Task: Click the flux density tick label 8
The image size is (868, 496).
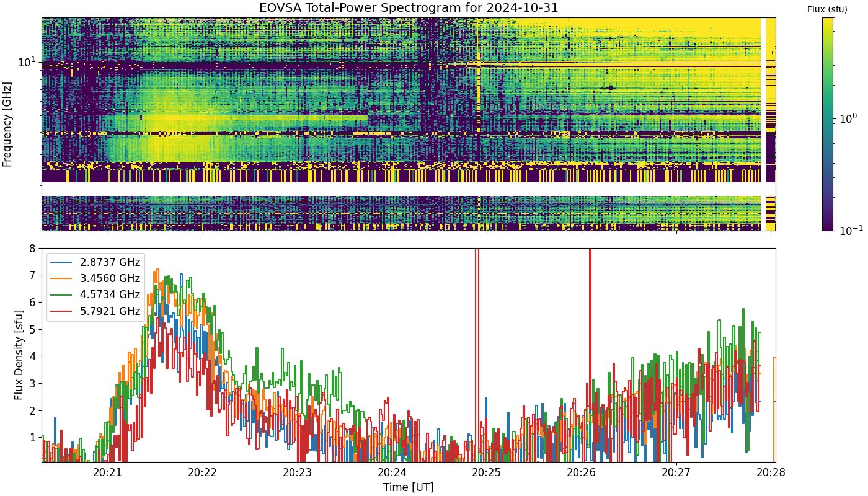Action: point(34,248)
